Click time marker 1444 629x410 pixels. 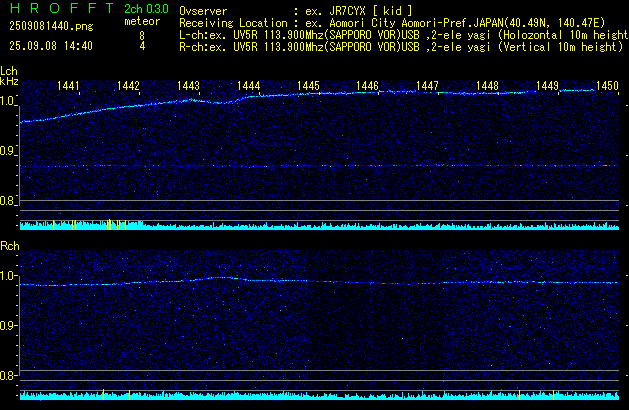(x=248, y=86)
